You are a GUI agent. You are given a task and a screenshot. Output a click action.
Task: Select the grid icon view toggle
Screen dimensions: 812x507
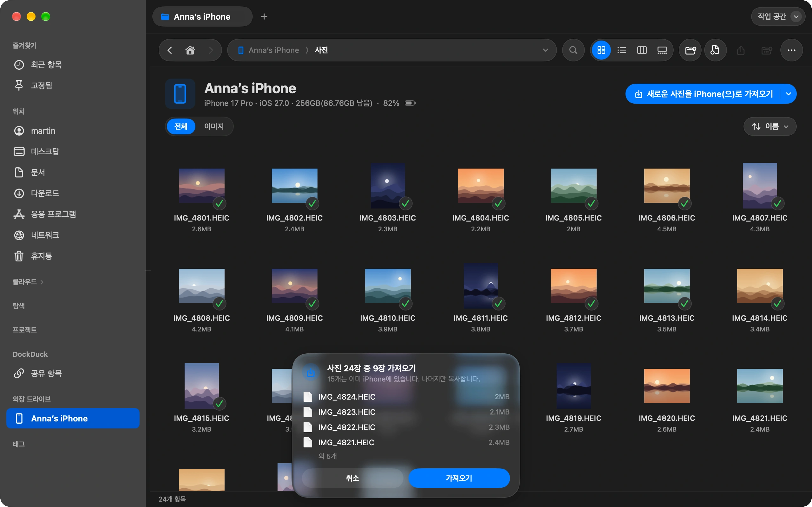click(x=601, y=50)
